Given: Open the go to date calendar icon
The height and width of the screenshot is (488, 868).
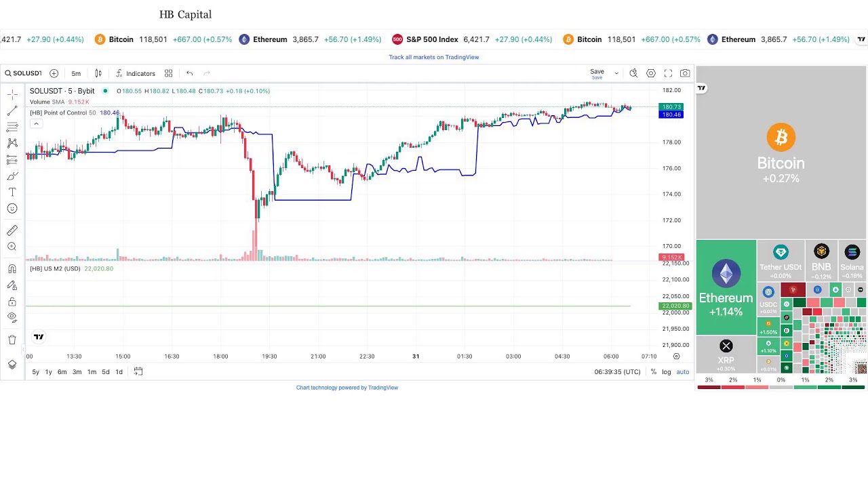Looking at the screenshot, I should 138,371.
